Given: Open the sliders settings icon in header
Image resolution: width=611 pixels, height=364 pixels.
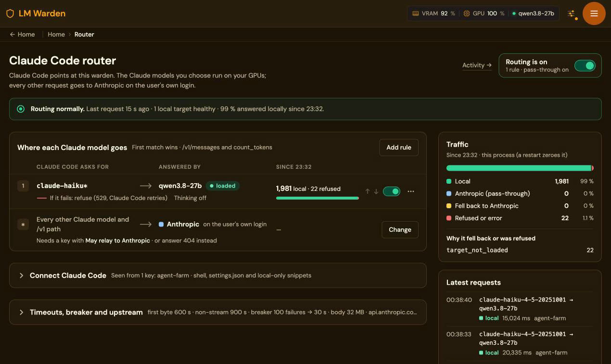Looking at the screenshot, I should click(571, 13).
